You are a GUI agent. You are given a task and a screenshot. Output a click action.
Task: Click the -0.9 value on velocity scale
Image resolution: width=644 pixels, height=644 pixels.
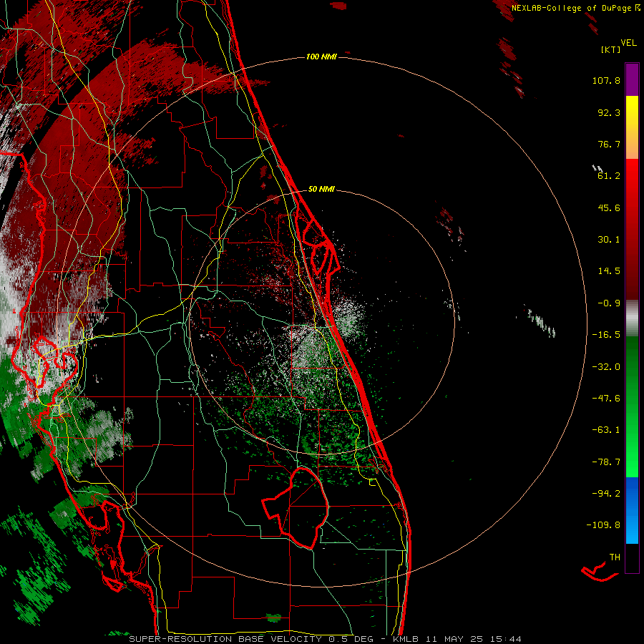coord(609,303)
